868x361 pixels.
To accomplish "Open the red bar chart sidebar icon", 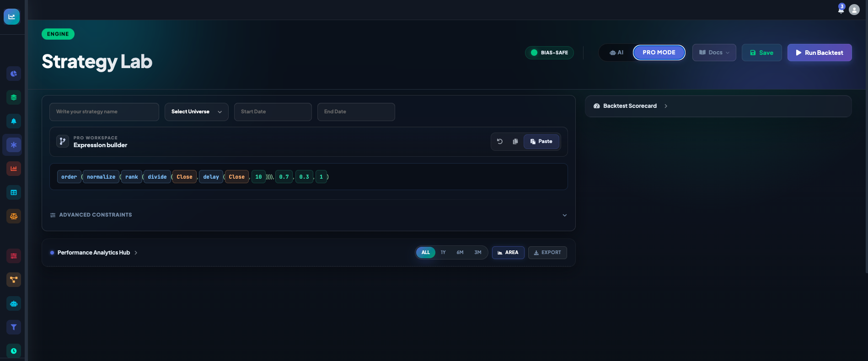I will pyautogui.click(x=14, y=169).
